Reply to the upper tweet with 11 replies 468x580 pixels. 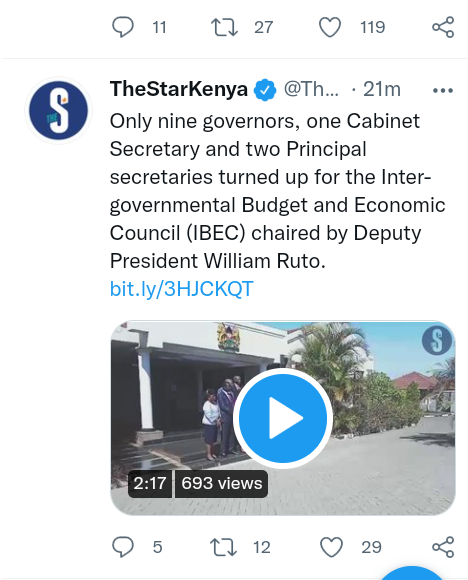coord(123,27)
